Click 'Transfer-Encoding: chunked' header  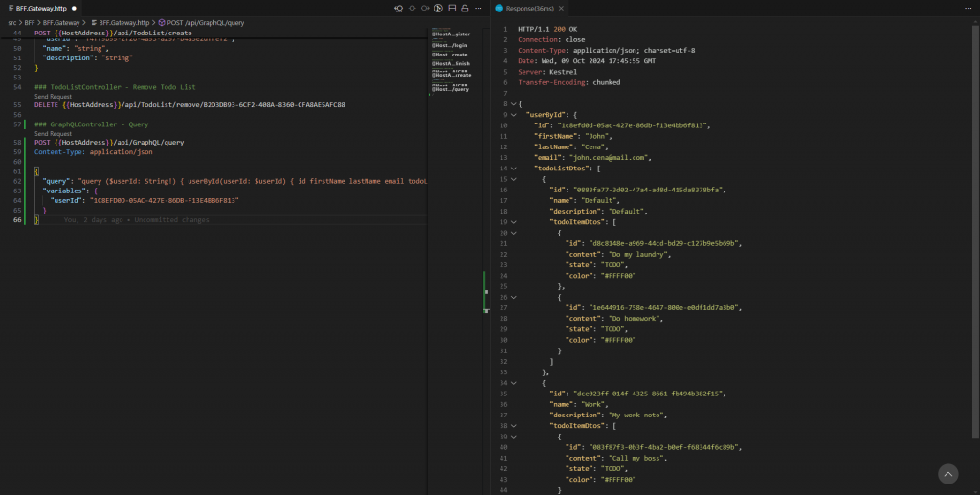(569, 82)
